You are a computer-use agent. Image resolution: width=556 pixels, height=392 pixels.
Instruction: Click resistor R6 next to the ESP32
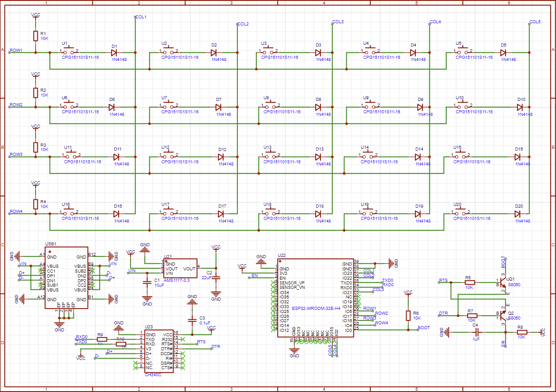[x=409, y=315]
